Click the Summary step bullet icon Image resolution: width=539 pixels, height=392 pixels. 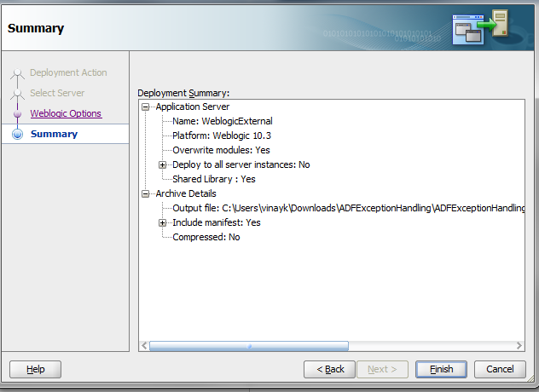(x=18, y=134)
